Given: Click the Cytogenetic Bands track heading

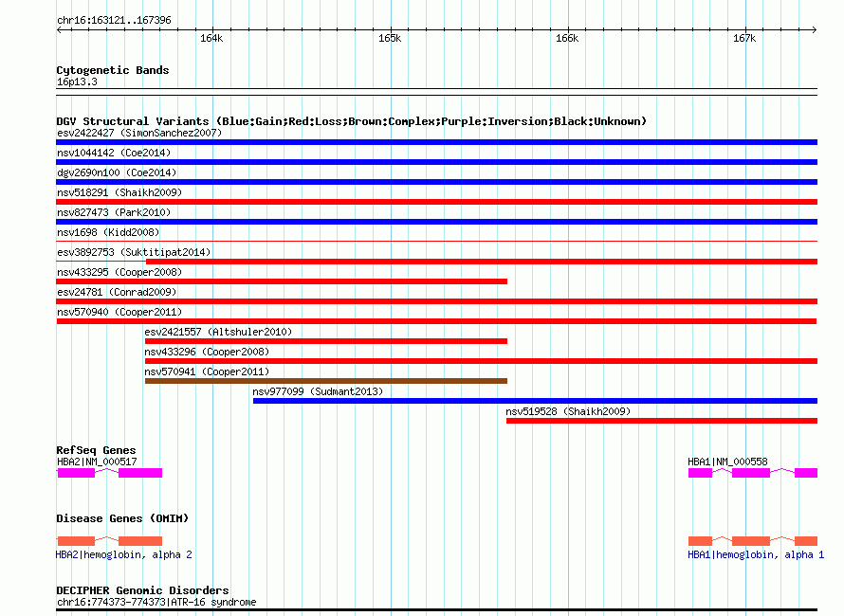Looking at the screenshot, I should click(113, 70).
